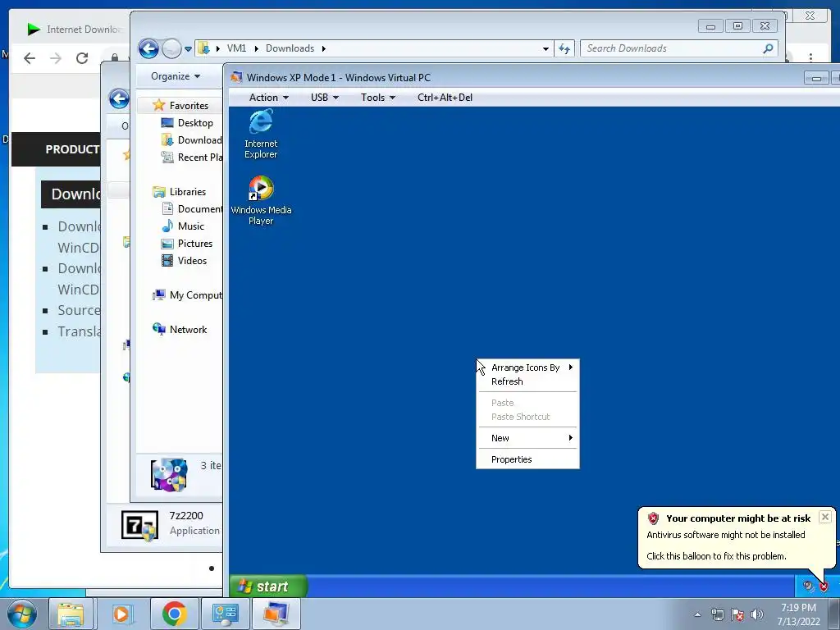Open Favorites in navigation pane
Image resolution: width=840 pixels, height=630 pixels.
coord(188,106)
